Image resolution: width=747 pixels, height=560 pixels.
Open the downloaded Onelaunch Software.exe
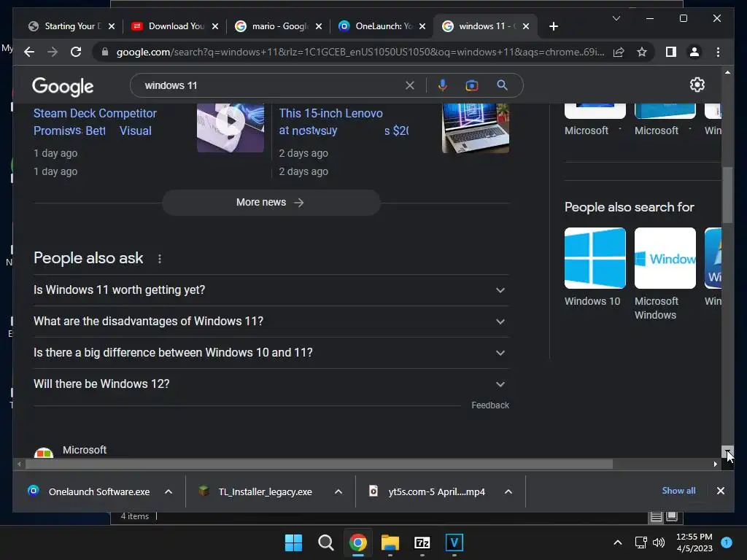[88, 492]
